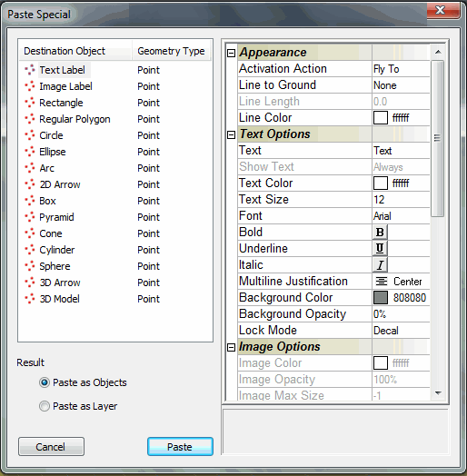This screenshot has height=476, width=467.
Task: Click the Circle row point icon
Action: [x=30, y=135]
